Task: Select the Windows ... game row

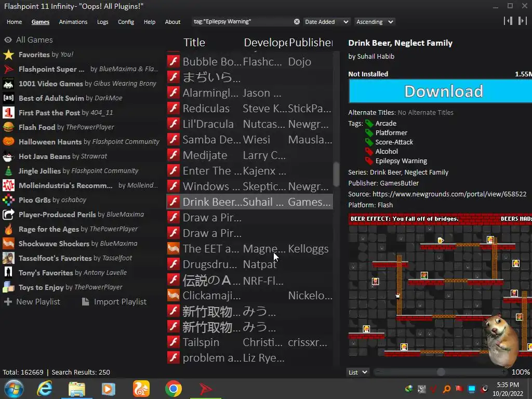Action: click(x=250, y=187)
